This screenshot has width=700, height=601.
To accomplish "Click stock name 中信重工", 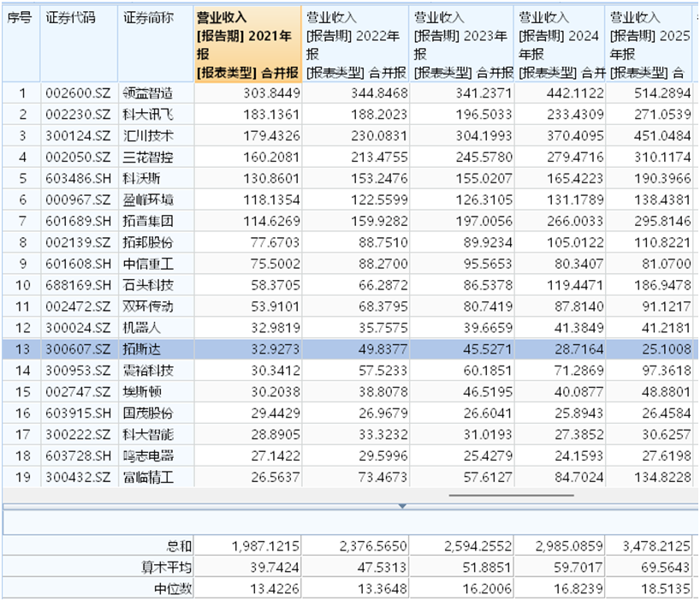I will coord(148,264).
